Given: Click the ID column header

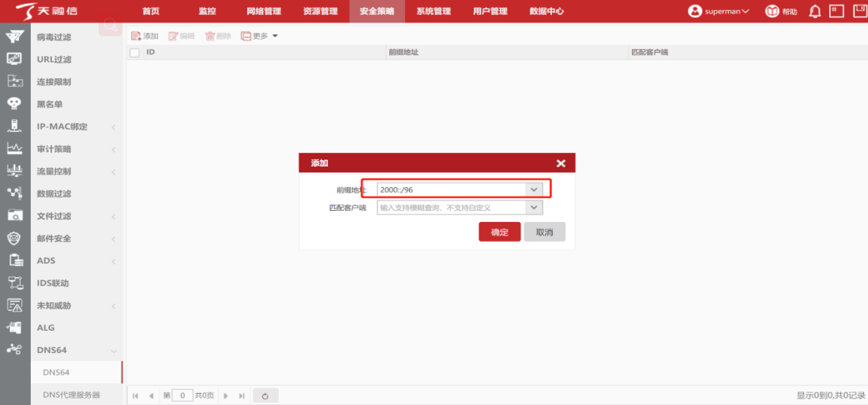Looking at the screenshot, I should point(150,53).
